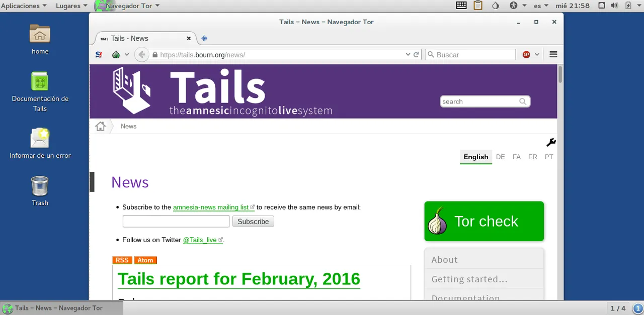
Task: Click the home breadcrumb icon
Action: tap(101, 126)
